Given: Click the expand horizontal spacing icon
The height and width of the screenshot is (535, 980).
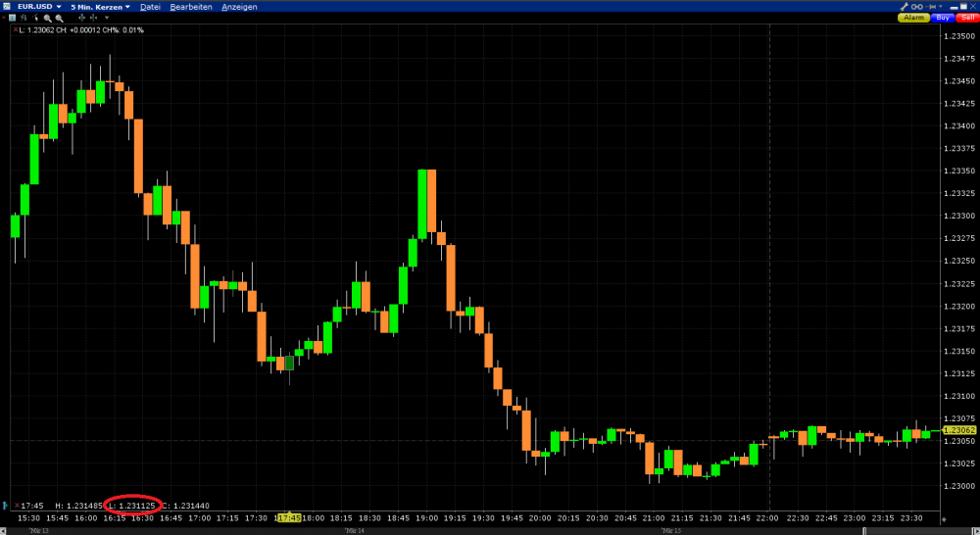Looking at the screenshot, I should tap(82, 18).
